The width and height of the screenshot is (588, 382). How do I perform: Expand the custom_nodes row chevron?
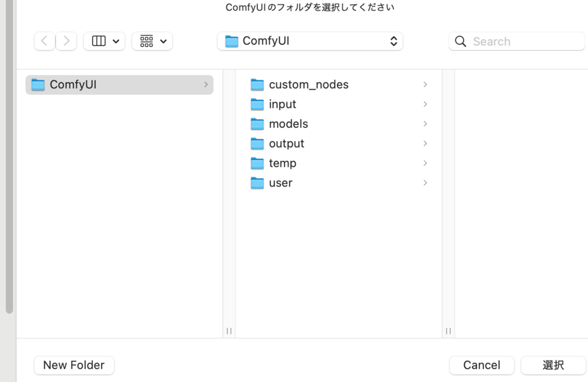(425, 85)
